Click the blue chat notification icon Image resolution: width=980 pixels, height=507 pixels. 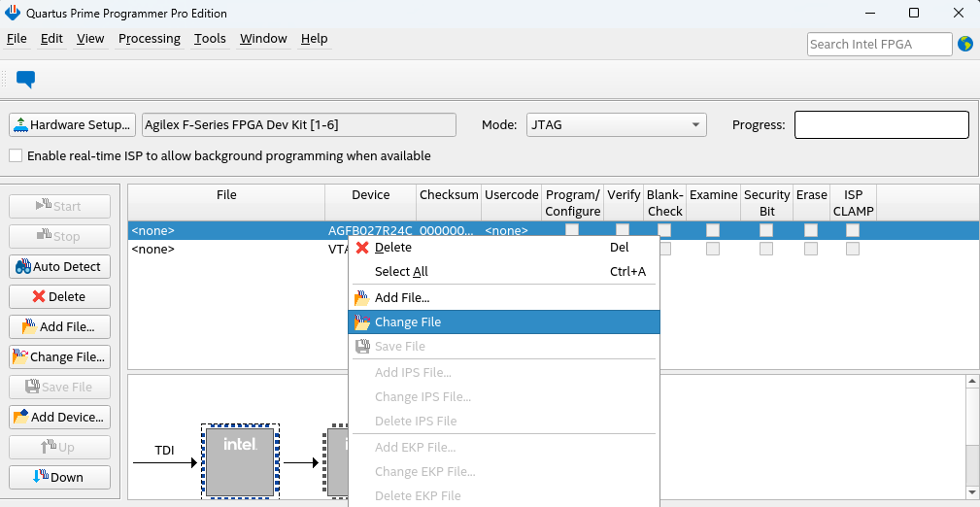25,80
